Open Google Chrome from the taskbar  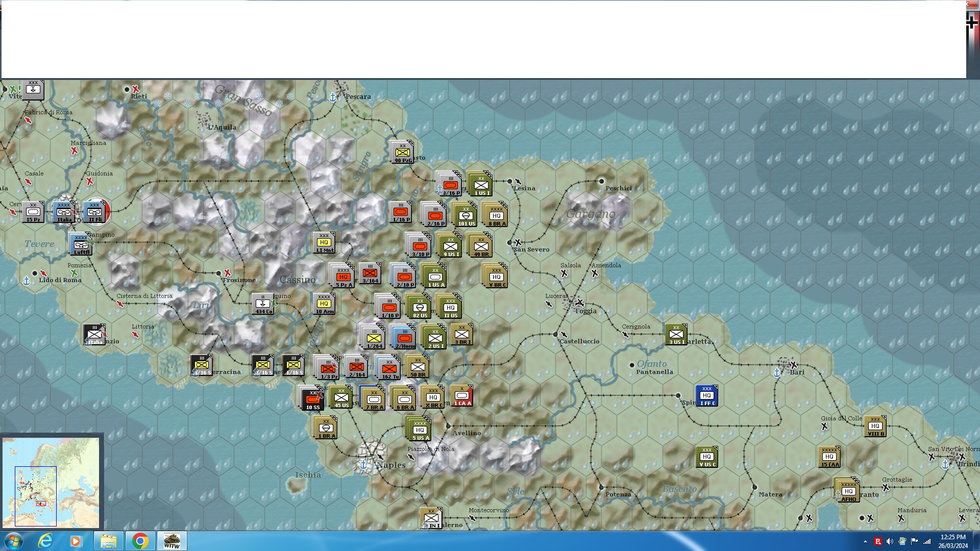coord(140,541)
